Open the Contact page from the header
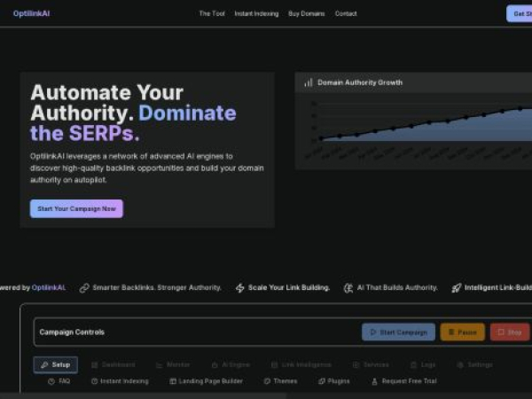Screen dimensions: 532x399 click(x=346, y=13)
